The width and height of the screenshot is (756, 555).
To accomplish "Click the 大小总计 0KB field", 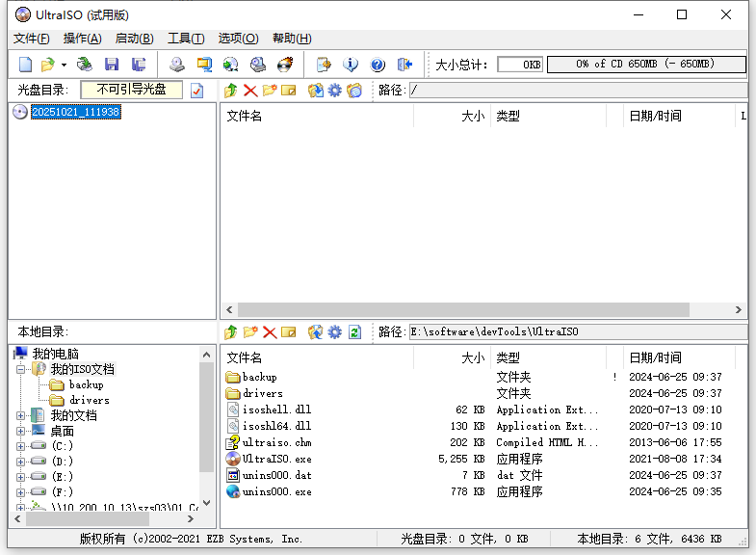I will point(520,65).
